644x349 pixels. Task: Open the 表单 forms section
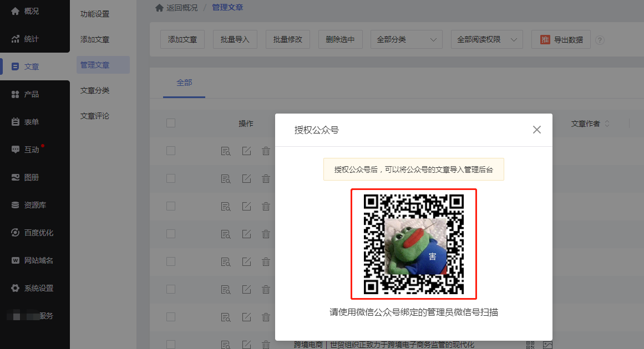tap(26, 122)
